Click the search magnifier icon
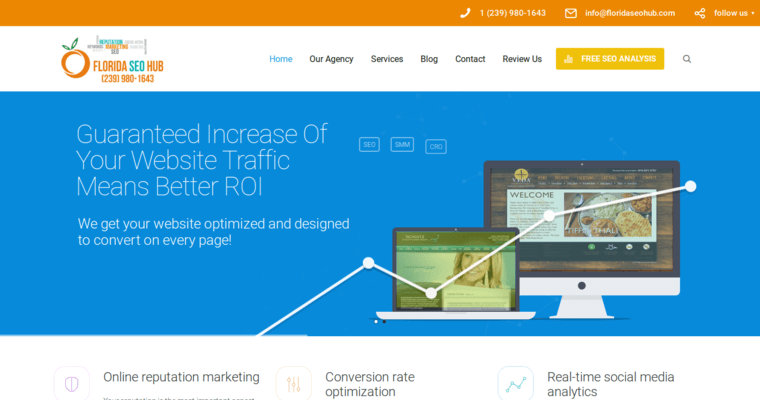 click(x=687, y=59)
